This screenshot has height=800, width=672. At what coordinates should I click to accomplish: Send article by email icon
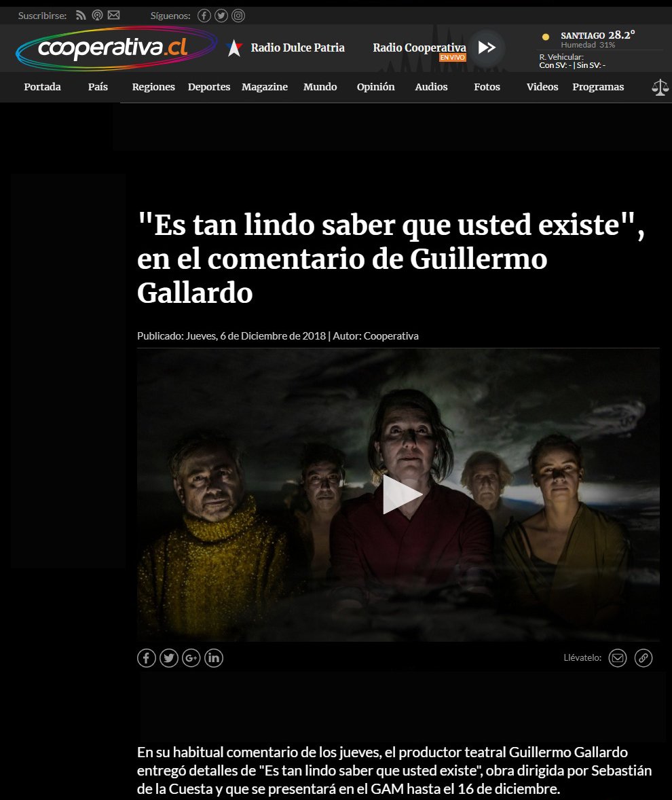point(617,658)
